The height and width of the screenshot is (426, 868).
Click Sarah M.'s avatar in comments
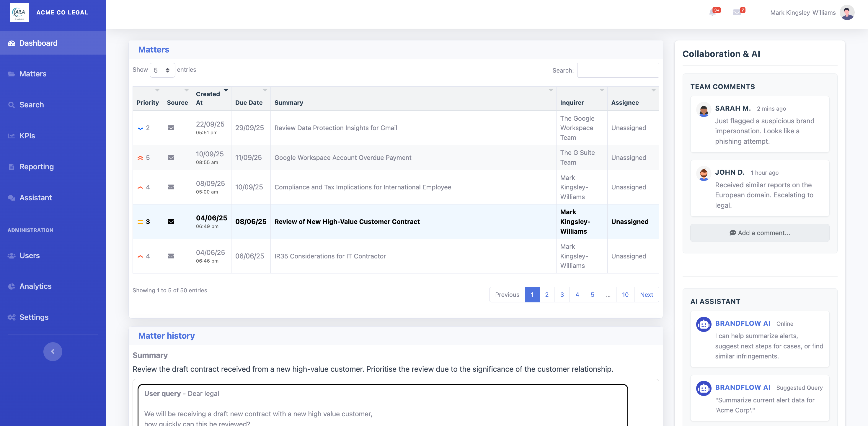704,110
